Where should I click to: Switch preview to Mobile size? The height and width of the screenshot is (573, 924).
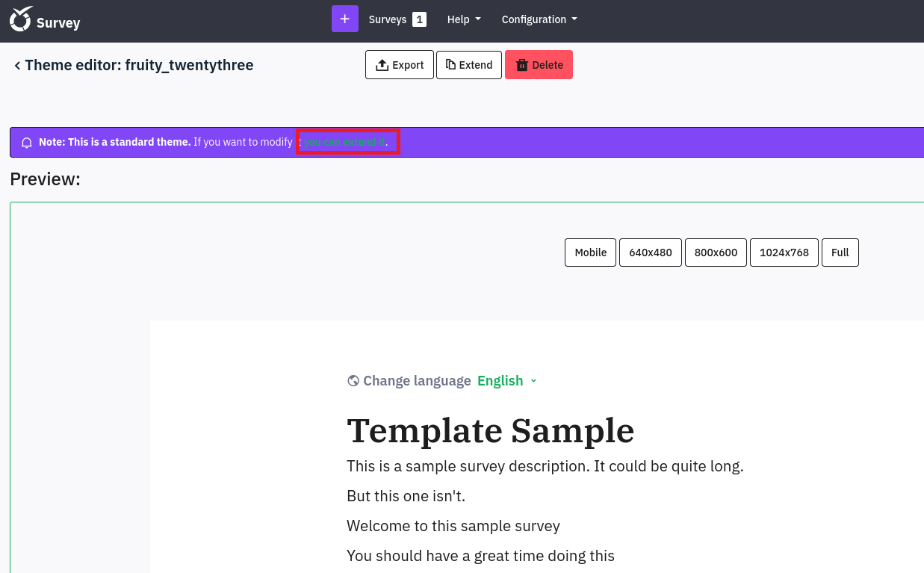(x=590, y=253)
